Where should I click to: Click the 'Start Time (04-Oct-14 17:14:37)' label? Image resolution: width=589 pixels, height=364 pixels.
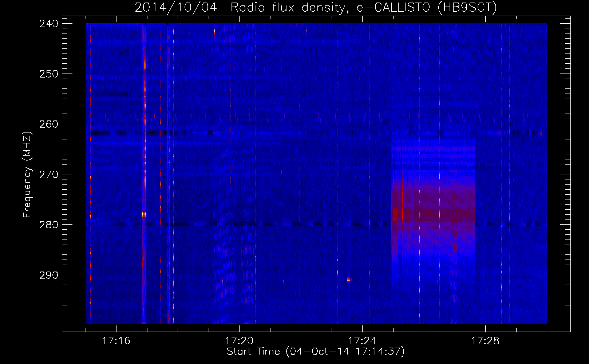point(316,352)
